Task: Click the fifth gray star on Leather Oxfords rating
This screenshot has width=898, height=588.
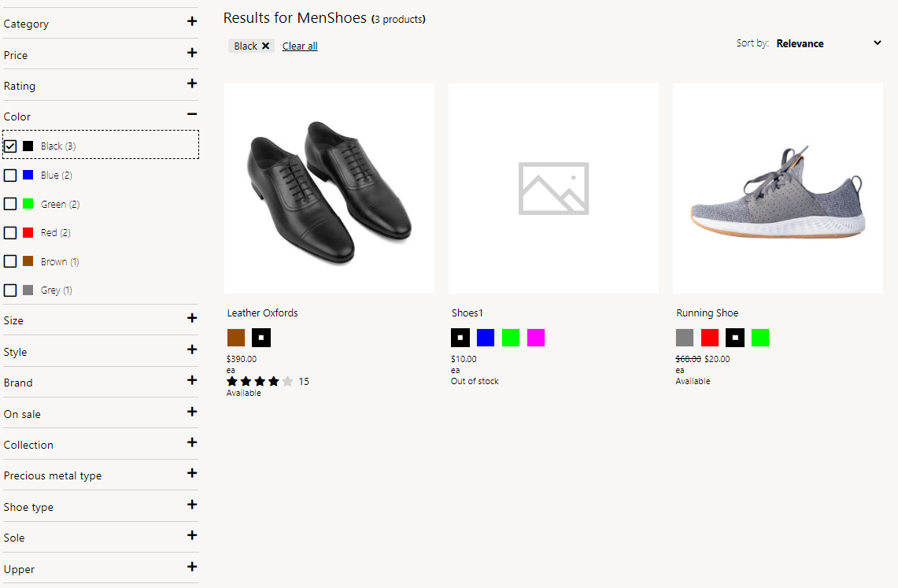Action: click(x=287, y=380)
